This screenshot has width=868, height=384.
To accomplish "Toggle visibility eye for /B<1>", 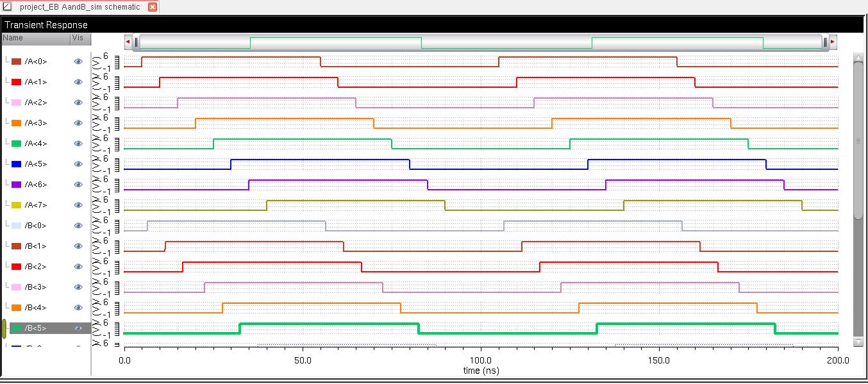I will point(78,246).
